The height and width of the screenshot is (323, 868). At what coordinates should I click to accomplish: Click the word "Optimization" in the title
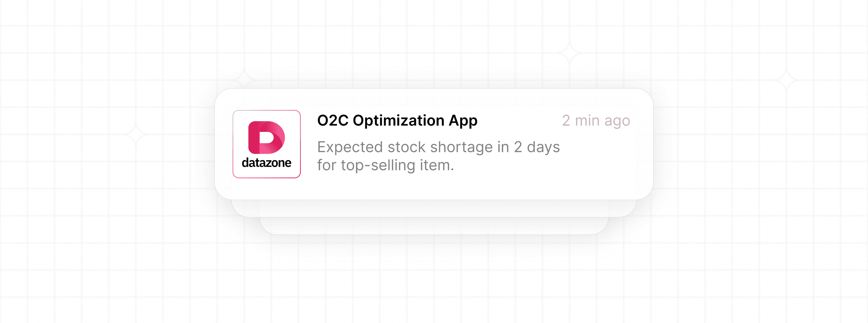399,121
